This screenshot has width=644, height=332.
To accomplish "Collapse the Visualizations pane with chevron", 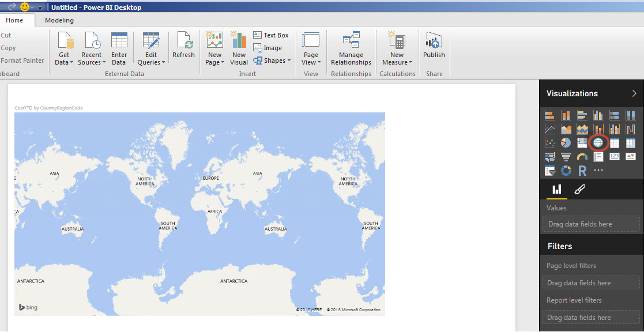I will [x=634, y=93].
